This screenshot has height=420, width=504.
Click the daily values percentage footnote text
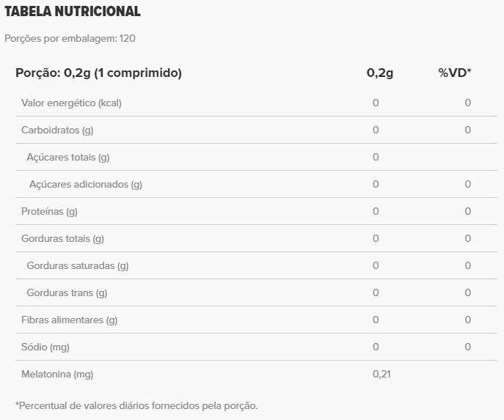click(136, 405)
